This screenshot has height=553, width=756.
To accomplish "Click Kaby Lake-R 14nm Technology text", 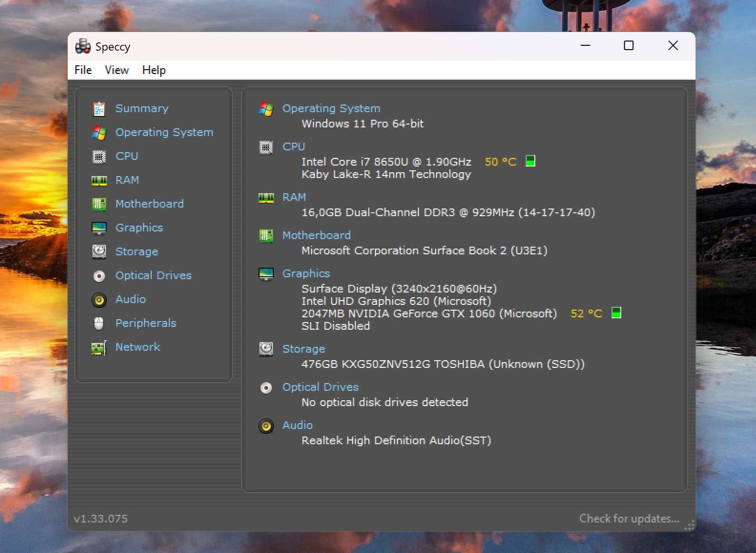I will (x=386, y=175).
